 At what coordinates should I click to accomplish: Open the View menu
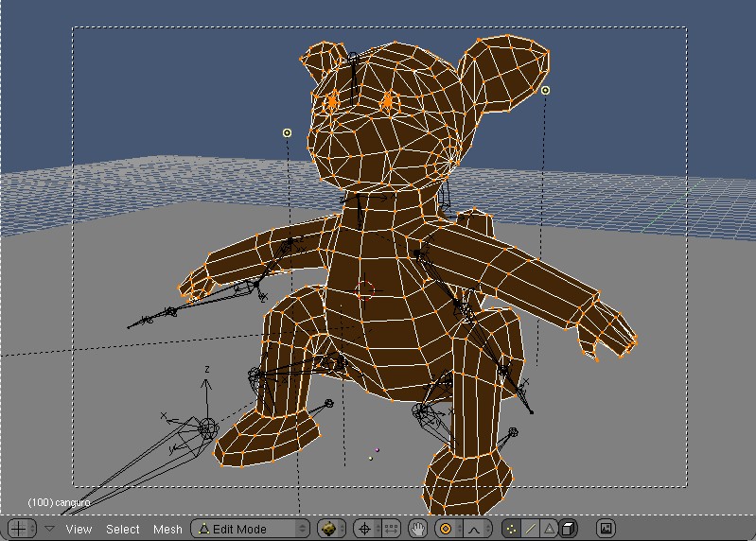click(x=79, y=529)
